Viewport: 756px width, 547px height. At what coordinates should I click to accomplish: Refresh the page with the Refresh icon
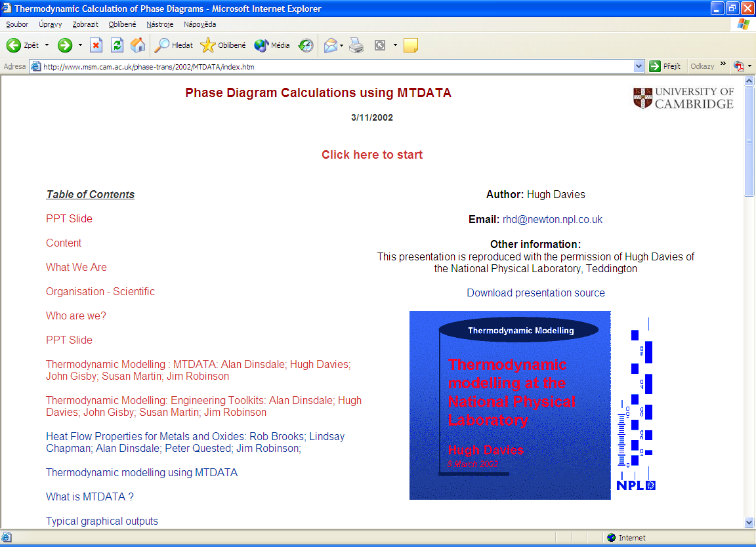(117, 45)
